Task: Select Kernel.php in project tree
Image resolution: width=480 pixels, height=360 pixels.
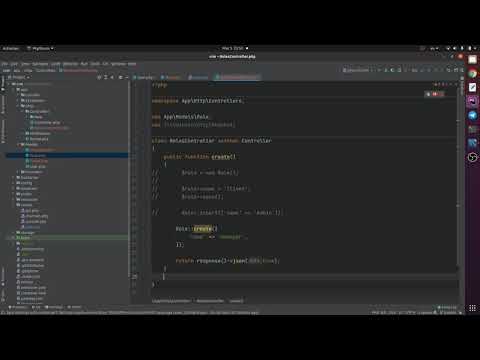Action: [37, 139]
